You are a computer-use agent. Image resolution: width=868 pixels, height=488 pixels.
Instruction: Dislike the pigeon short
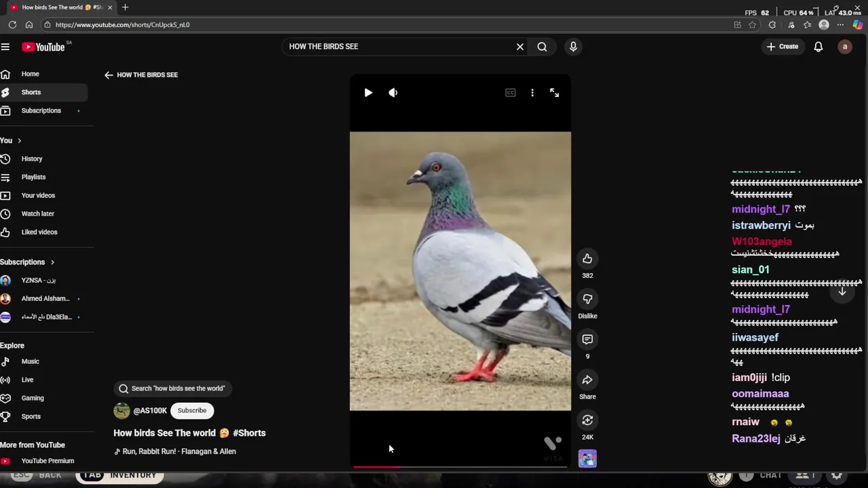(587, 299)
